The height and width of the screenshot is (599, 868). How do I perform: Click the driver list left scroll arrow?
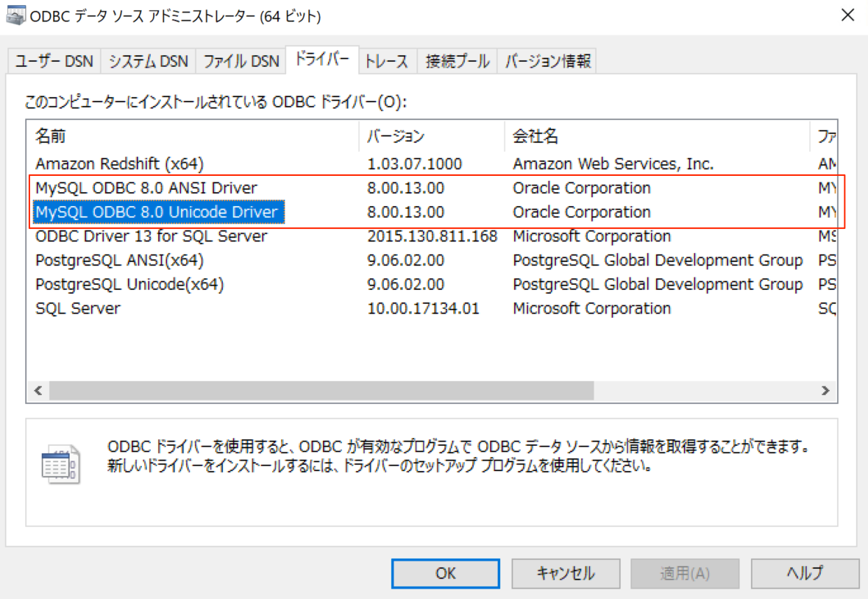pyautogui.click(x=38, y=390)
